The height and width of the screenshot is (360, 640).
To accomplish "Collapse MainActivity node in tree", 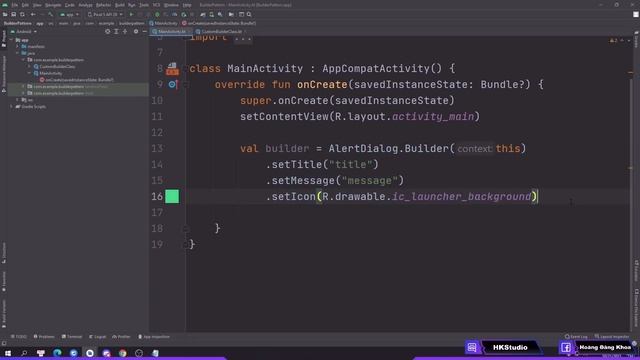I will pyautogui.click(x=29, y=73).
